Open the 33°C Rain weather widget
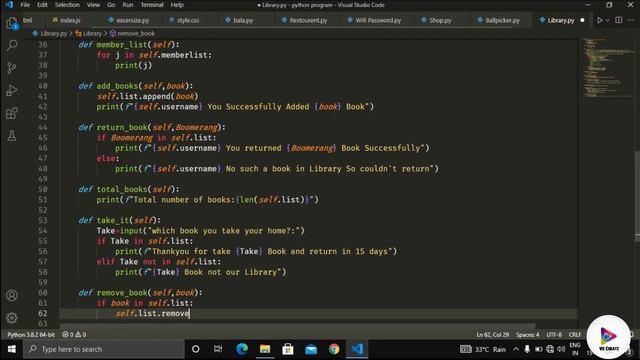The height and width of the screenshot is (360, 640). [483, 349]
